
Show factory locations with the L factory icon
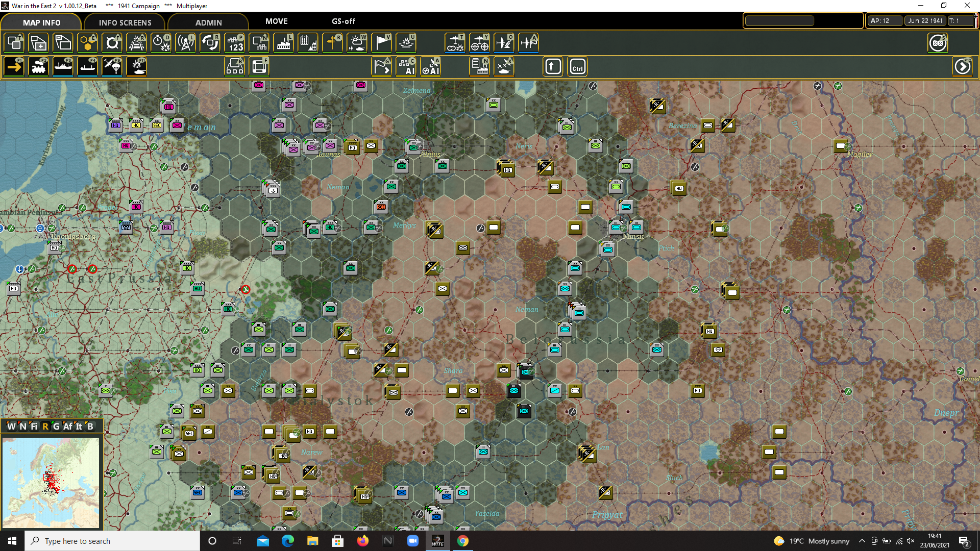tap(283, 43)
